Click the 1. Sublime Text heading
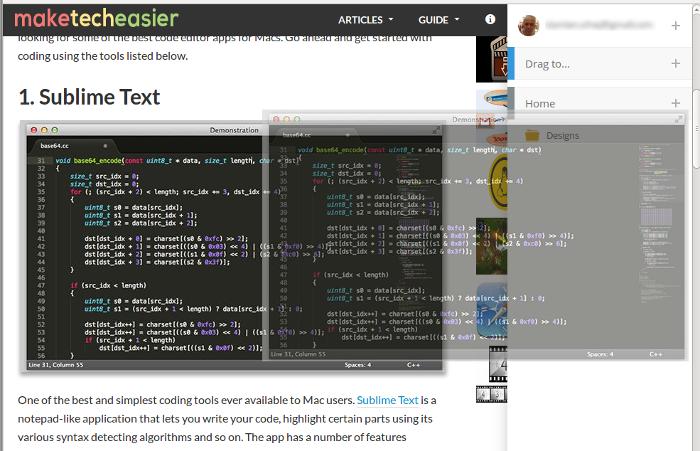 coord(89,97)
